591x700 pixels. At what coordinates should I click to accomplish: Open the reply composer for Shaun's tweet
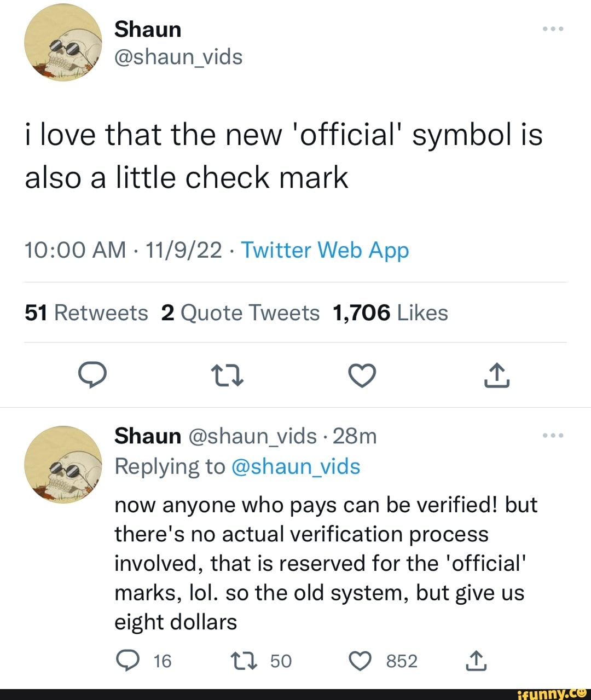pos(92,375)
